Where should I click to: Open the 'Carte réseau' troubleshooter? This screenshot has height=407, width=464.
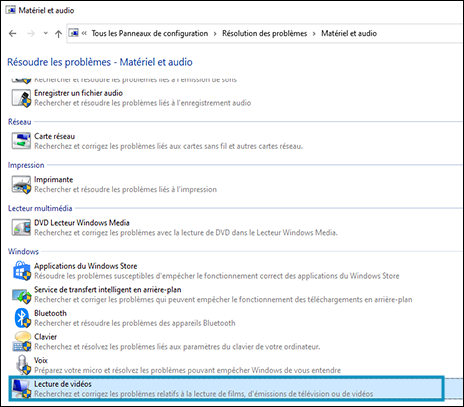tap(54, 136)
